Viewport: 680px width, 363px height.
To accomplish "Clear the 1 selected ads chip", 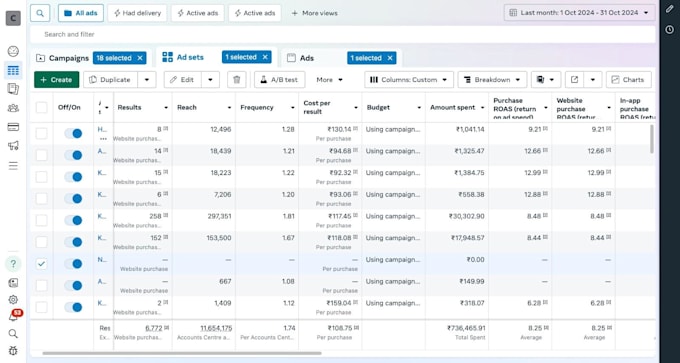I will tap(390, 58).
